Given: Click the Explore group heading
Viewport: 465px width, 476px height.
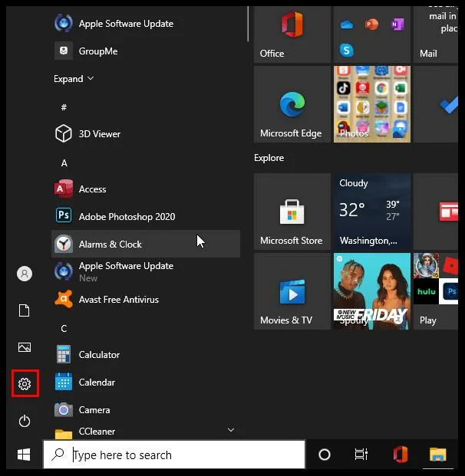Looking at the screenshot, I should tap(269, 158).
